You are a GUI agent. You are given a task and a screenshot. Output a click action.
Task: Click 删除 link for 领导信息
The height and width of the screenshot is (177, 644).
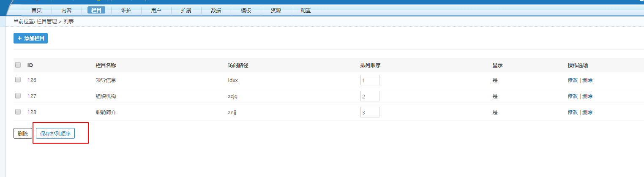[x=587, y=80]
